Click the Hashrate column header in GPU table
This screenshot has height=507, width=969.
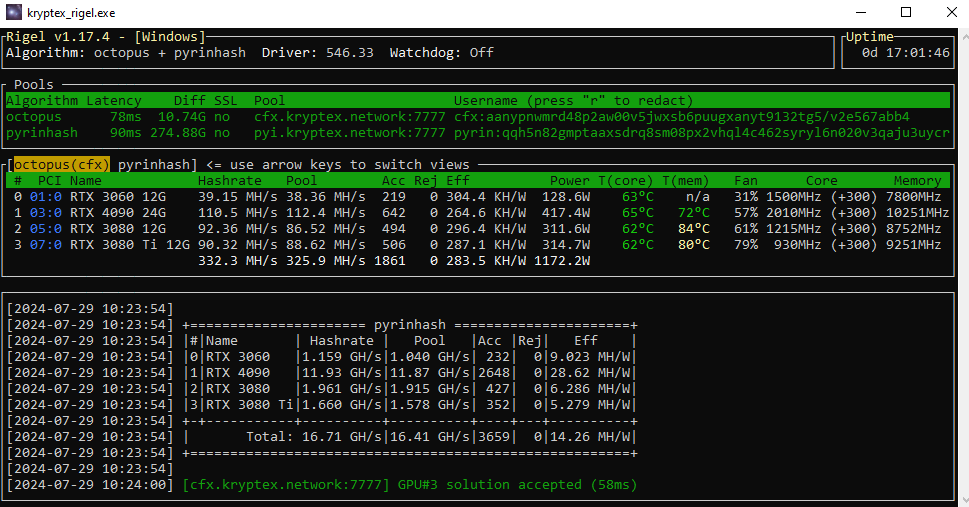230,181
